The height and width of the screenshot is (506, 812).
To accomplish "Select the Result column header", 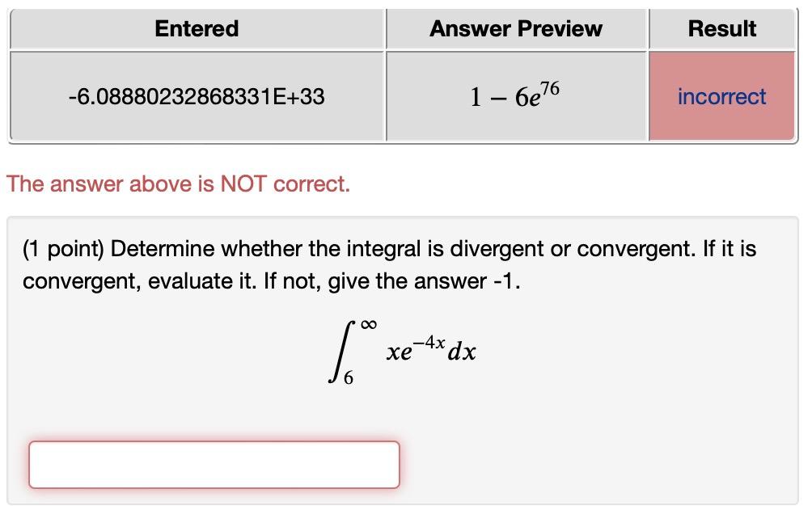I will click(x=721, y=28).
